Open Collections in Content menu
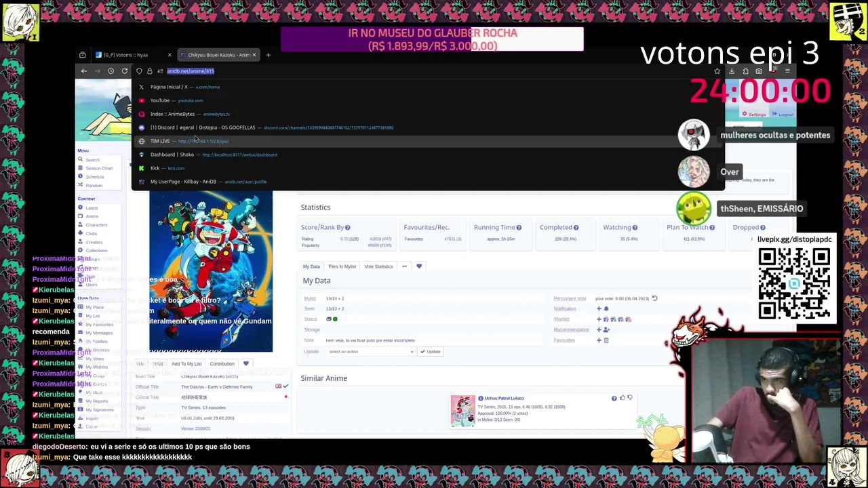This screenshot has width=868, height=488. click(96, 251)
